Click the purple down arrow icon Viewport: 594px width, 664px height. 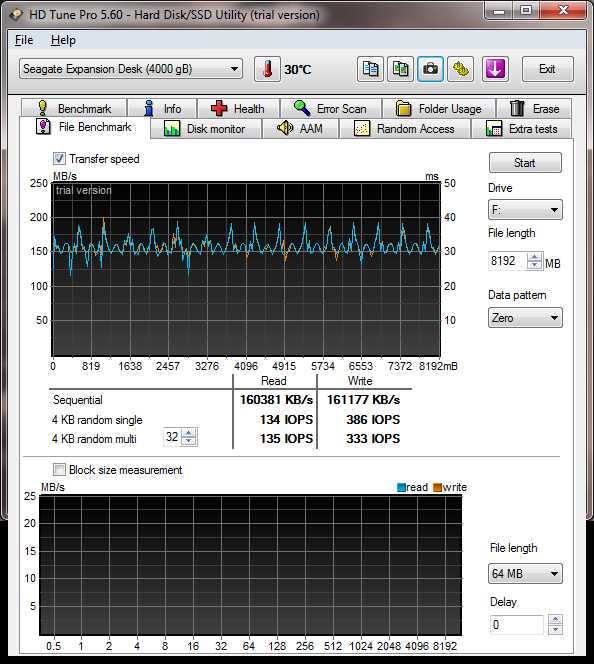[x=495, y=69]
